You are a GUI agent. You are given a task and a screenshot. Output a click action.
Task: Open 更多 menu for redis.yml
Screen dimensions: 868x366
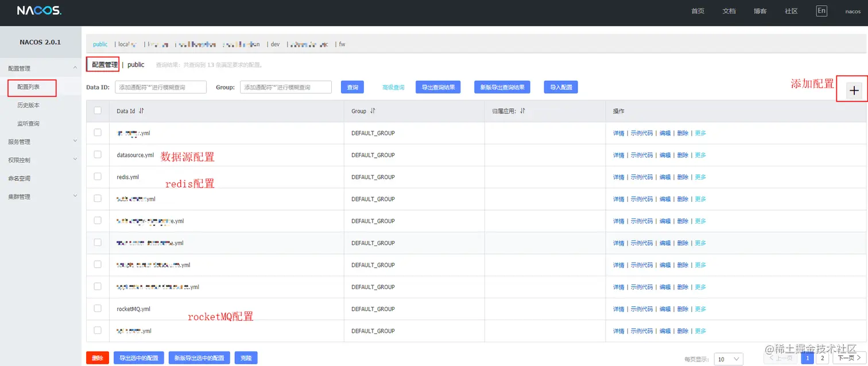click(x=700, y=177)
